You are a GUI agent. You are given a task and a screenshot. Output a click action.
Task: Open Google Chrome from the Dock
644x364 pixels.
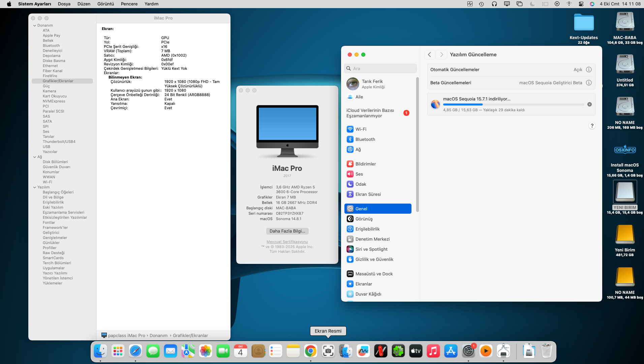(310, 351)
